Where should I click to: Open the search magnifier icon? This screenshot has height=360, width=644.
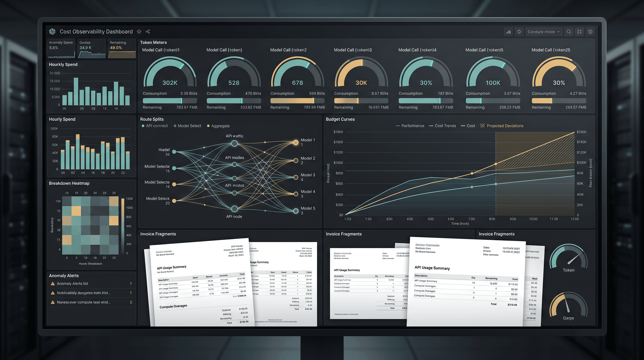tap(569, 32)
